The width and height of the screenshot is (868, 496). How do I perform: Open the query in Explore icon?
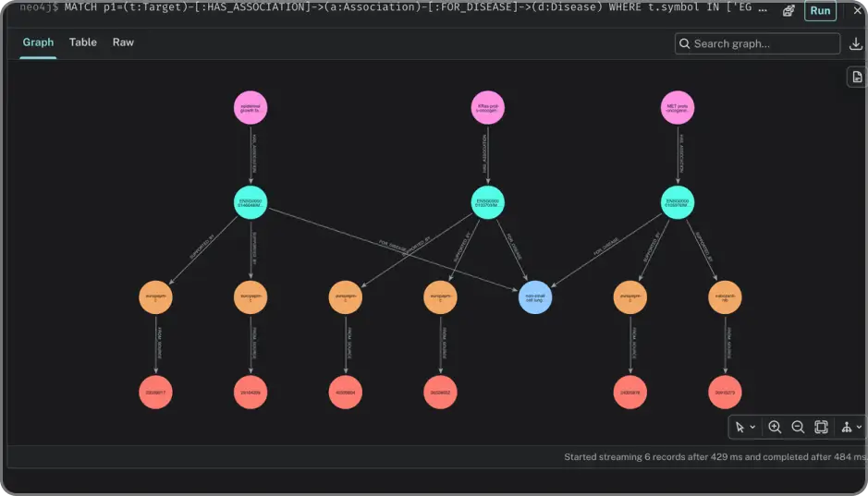point(789,10)
